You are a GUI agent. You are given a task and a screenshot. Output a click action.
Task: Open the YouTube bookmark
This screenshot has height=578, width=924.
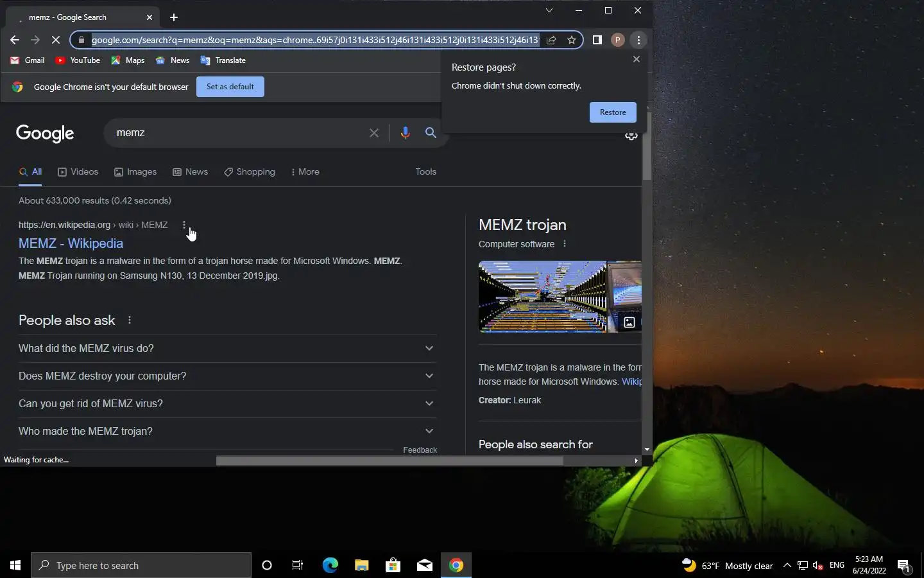[x=78, y=60]
